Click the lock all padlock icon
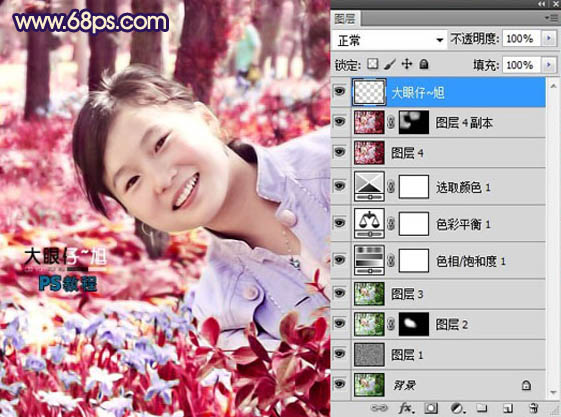Viewport: 561px width, 417px height. click(424, 64)
